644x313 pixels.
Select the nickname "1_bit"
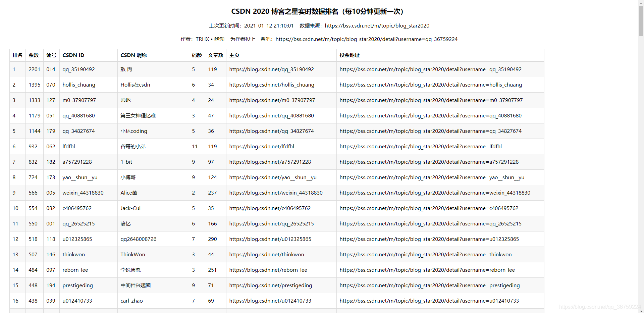point(126,162)
